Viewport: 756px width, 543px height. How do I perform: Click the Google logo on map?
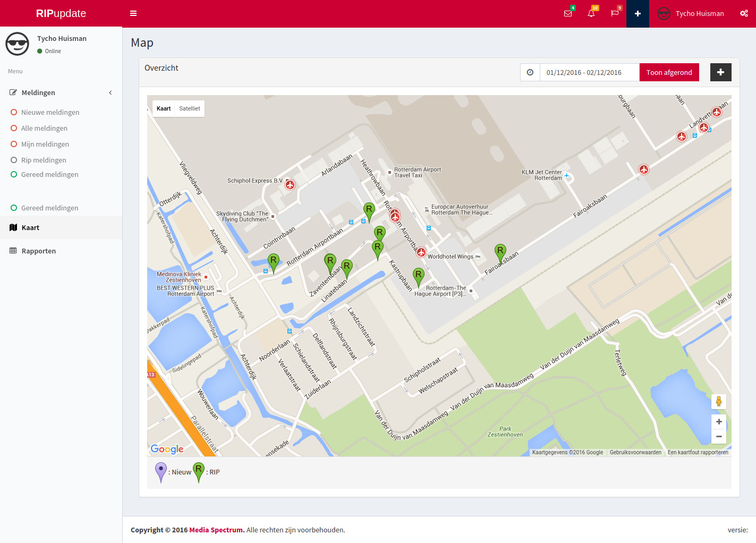(167, 449)
